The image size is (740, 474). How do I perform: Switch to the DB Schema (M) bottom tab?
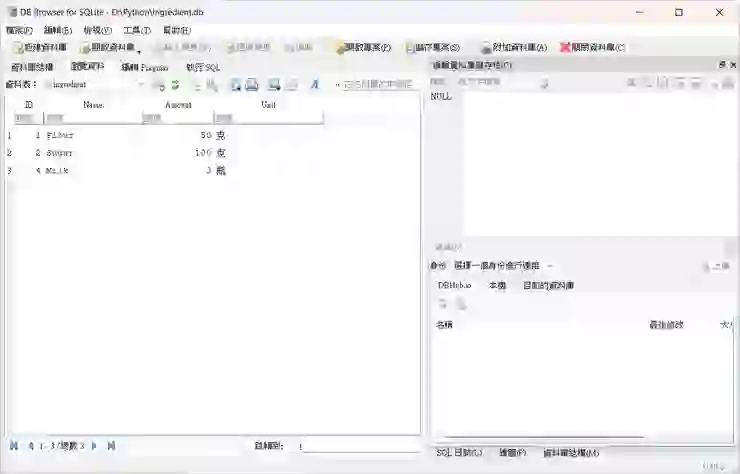(571, 453)
